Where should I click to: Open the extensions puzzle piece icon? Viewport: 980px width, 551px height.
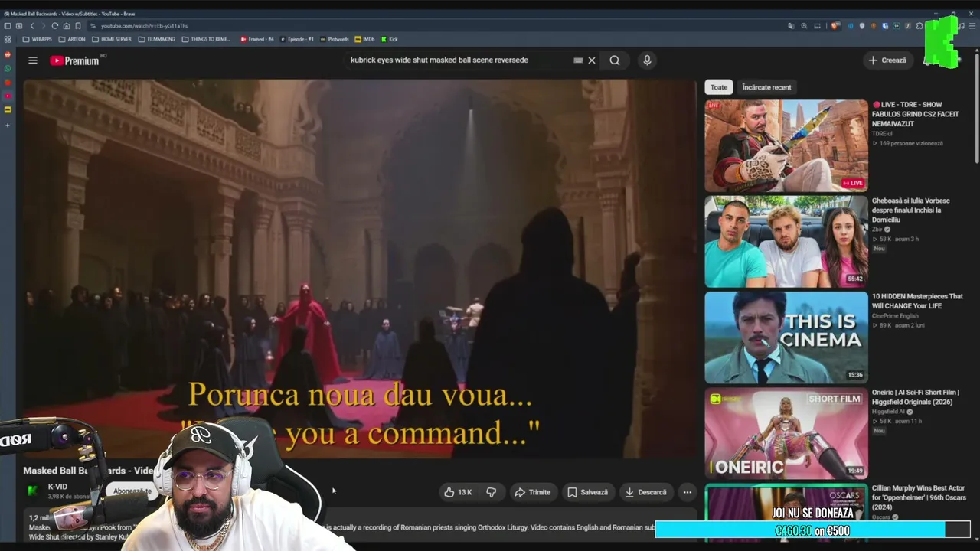919,26
